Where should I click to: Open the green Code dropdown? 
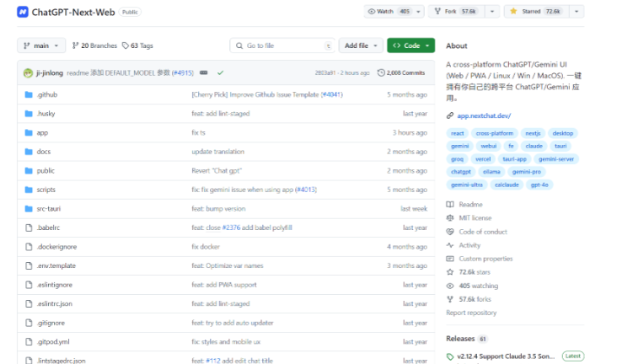[411, 45]
